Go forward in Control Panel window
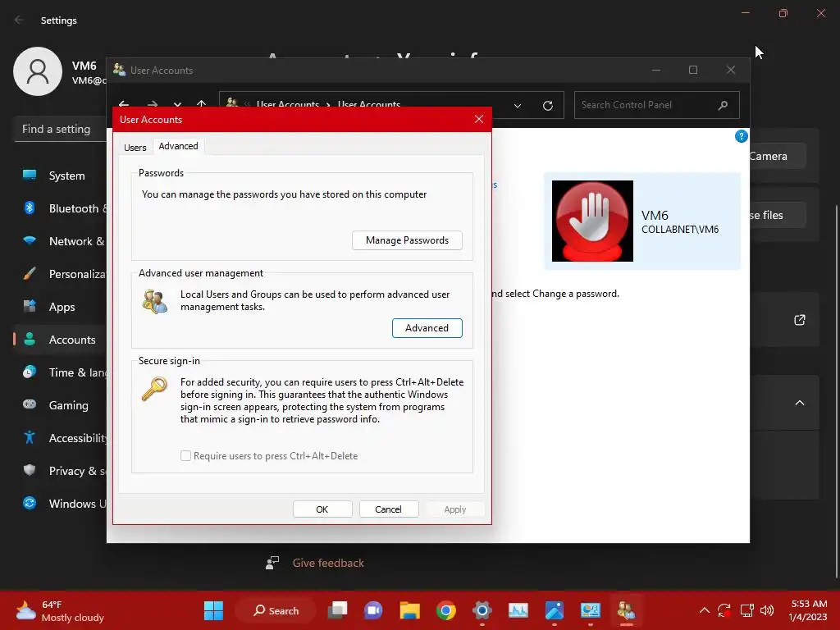 click(x=152, y=104)
